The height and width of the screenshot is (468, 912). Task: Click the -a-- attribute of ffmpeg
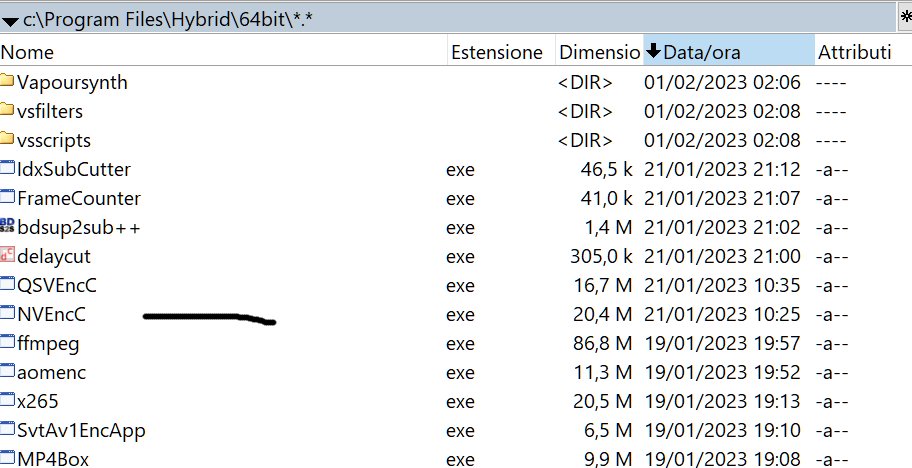831,344
